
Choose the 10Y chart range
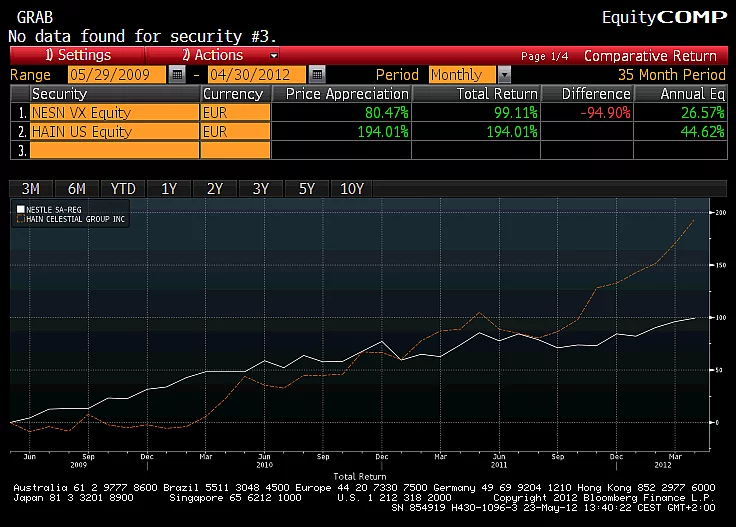click(x=352, y=189)
